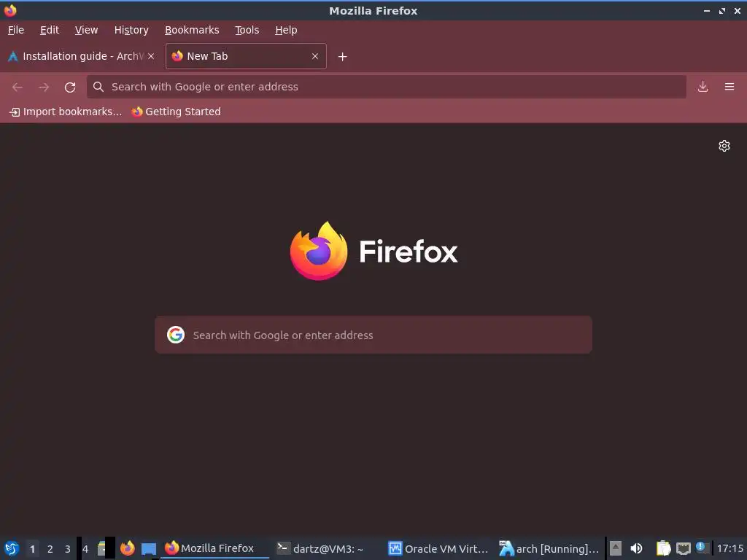Screen dimensions: 747x560
Task: Open the Getting Started bookmark
Action: pos(177,112)
